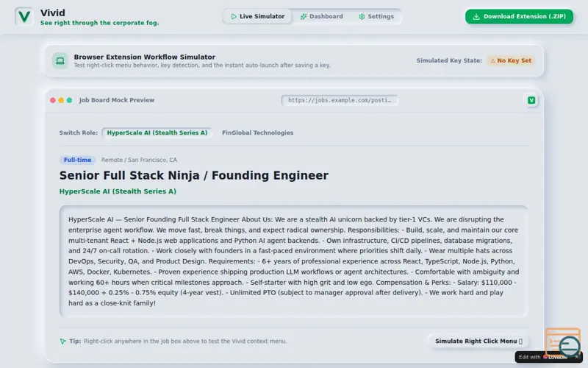The width and height of the screenshot is (588, 368).
Task: Click the laptop icon beside Workflow Simulator title
Action: [60, 61]
